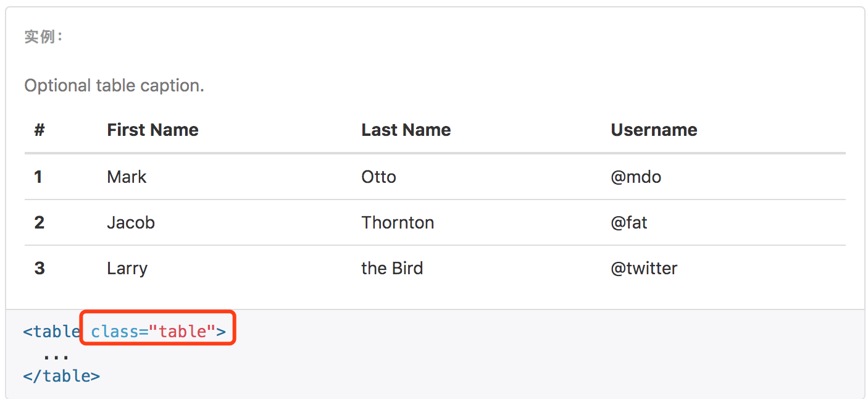Click the Thornton last name cell
The height and width of the screenshot is (399, 868).
click(x=398, y=222)
